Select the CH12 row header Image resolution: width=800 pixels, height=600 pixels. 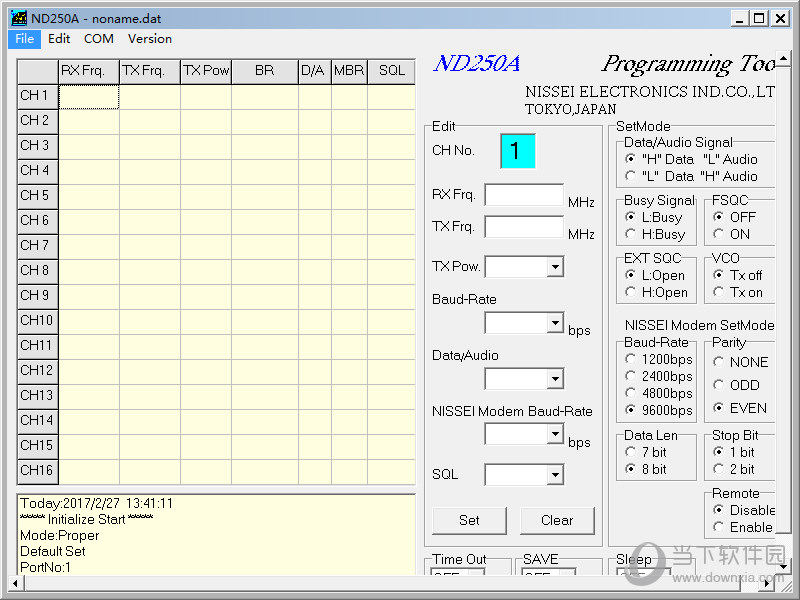38,371
